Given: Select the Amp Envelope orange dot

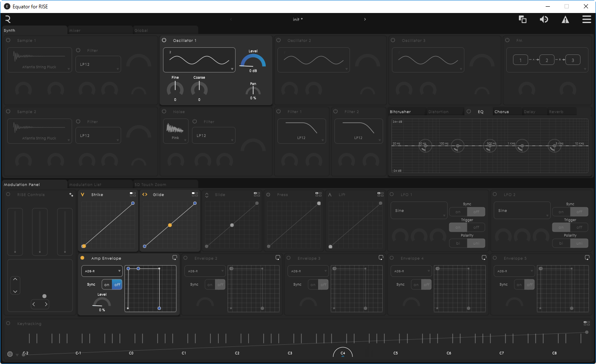Looking at the screenshot, I should tap(83, 258).
